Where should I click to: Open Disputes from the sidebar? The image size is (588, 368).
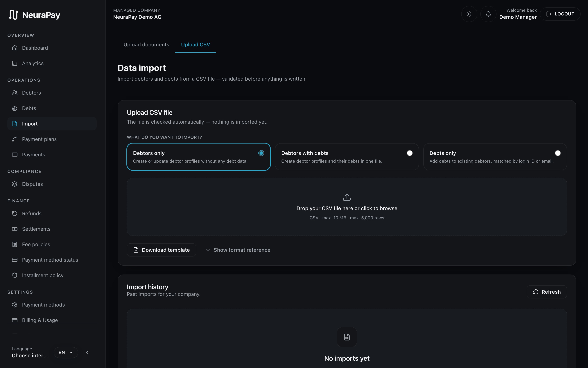tap(52, 184)
